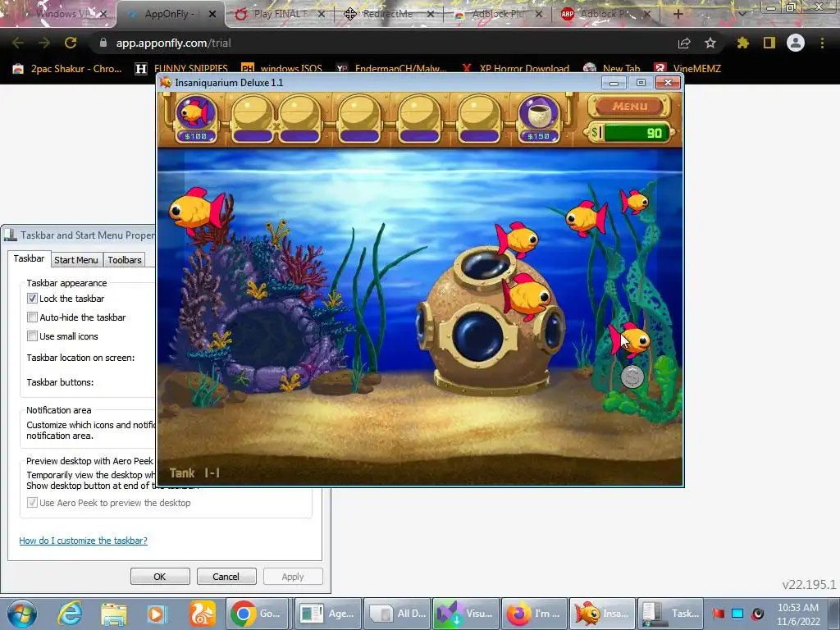This screenshot has width=840, height=630.
Task: Open 2pac Shakur bookmark
Action: coord(67,69)
